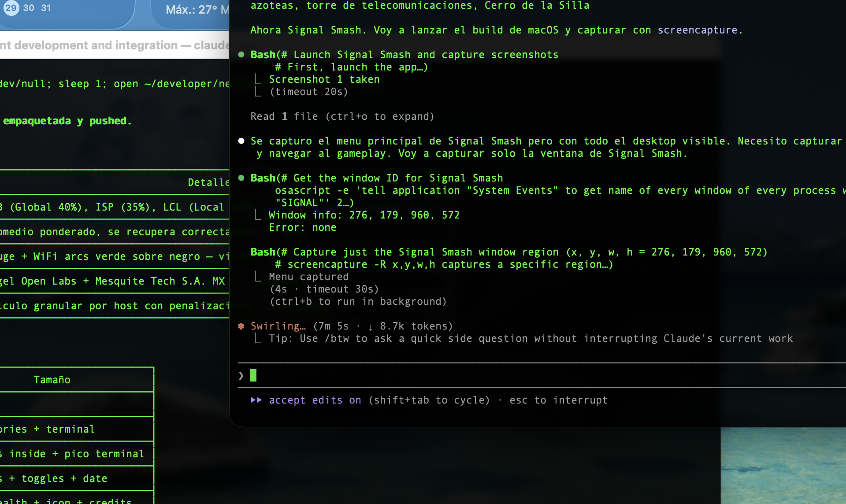
Task: Click the 'accept edits on' mode indicator
Action: 315,400
